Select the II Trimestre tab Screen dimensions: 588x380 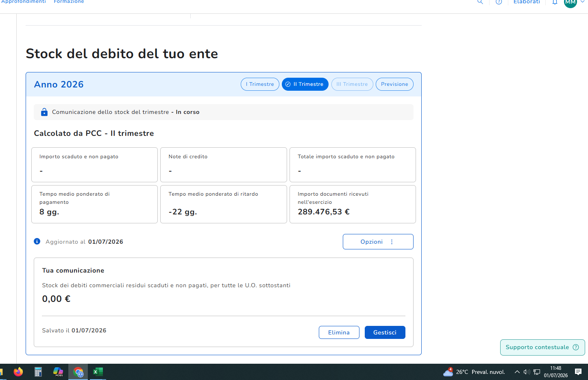coord(305,84)
